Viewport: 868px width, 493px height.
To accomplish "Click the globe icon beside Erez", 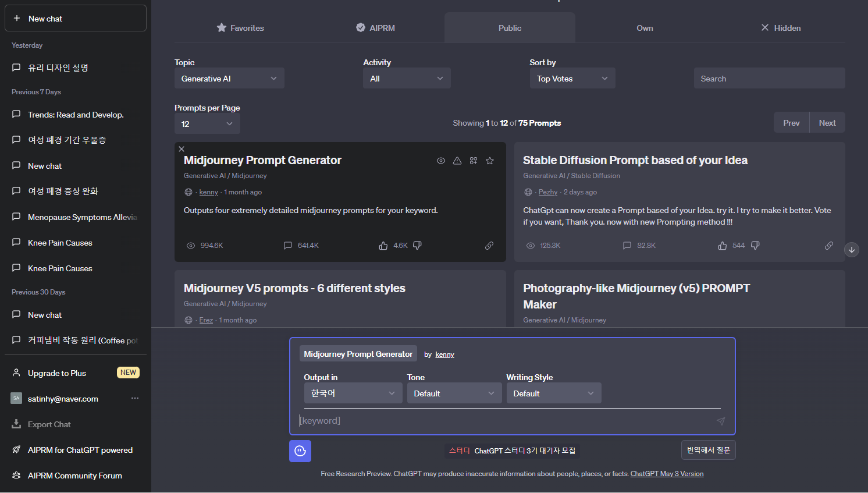I will point(188,320).
